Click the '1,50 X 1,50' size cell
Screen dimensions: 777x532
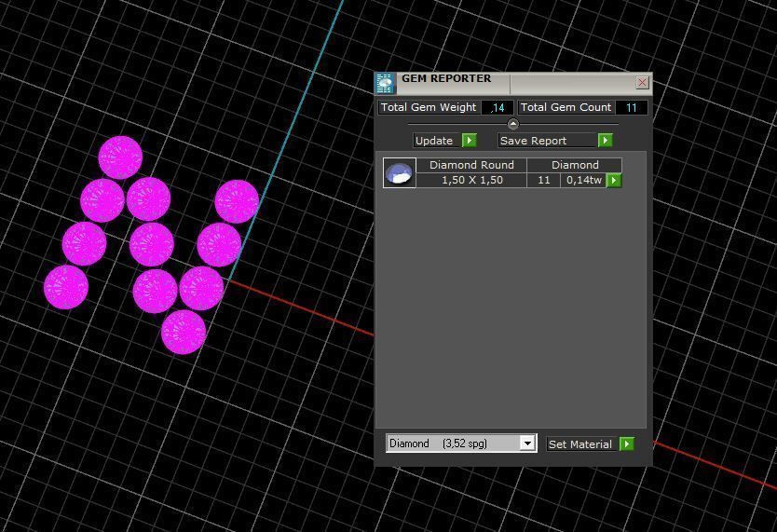[x=471, y=181]
